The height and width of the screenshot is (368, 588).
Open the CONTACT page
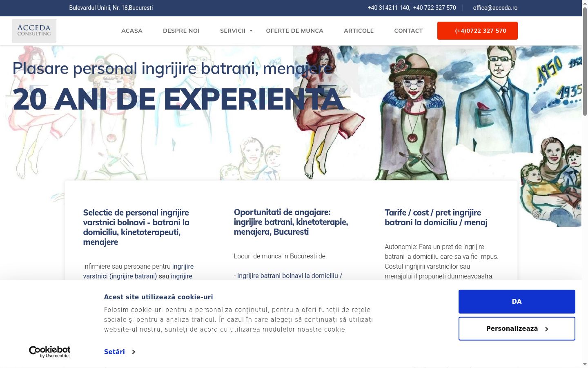(x=408, y=31)
